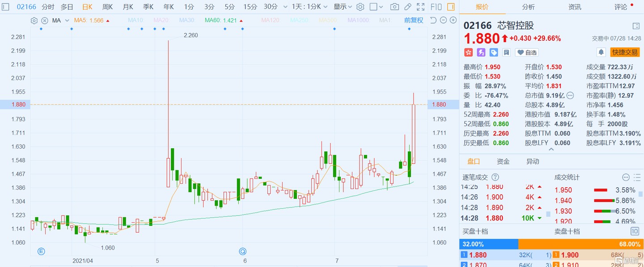This screenshot has width=644, height=267.
Task: Click the 前复权 adjustment link
Action: (413, 20)
